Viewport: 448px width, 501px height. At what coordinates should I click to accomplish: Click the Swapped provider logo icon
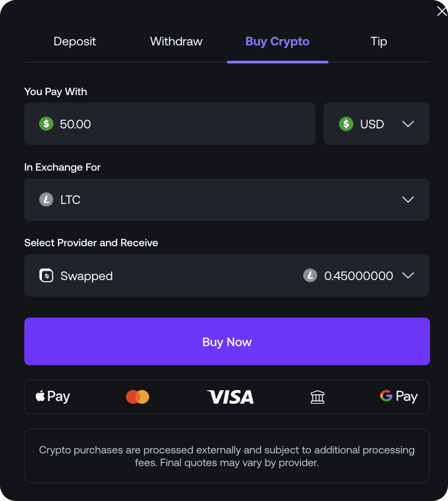coord(47,276)
